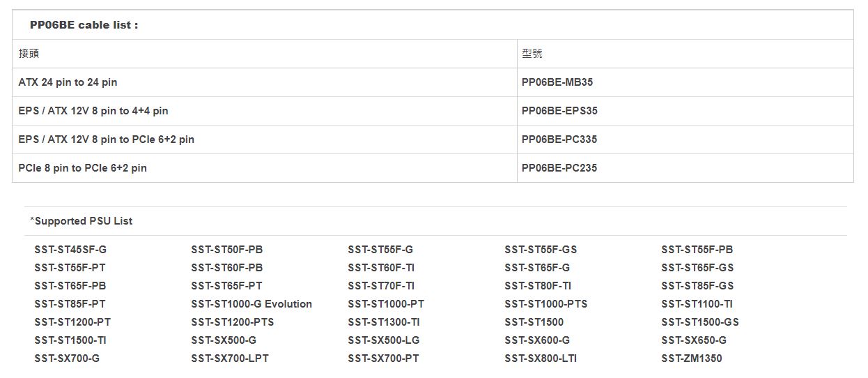Select the PP06BE-PC235 model entry

559,168
